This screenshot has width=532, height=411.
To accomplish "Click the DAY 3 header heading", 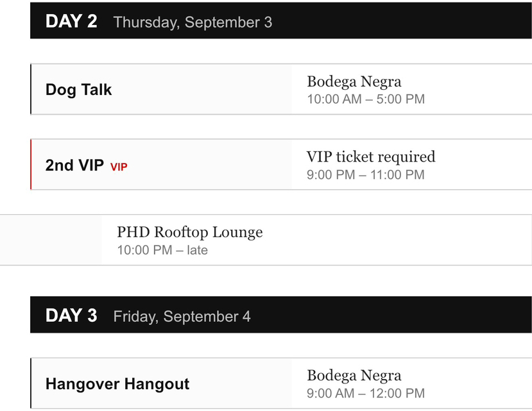I will [x=71, y=315].
